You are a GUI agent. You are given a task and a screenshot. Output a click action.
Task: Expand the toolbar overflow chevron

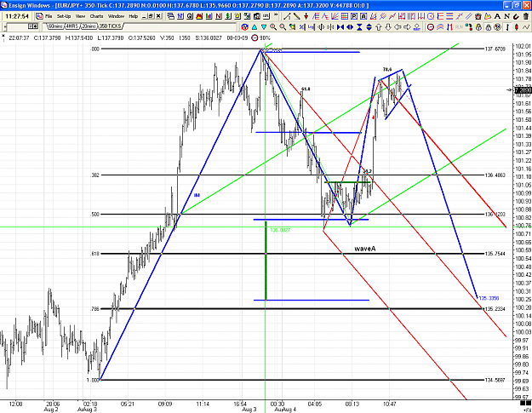[276, 15]
